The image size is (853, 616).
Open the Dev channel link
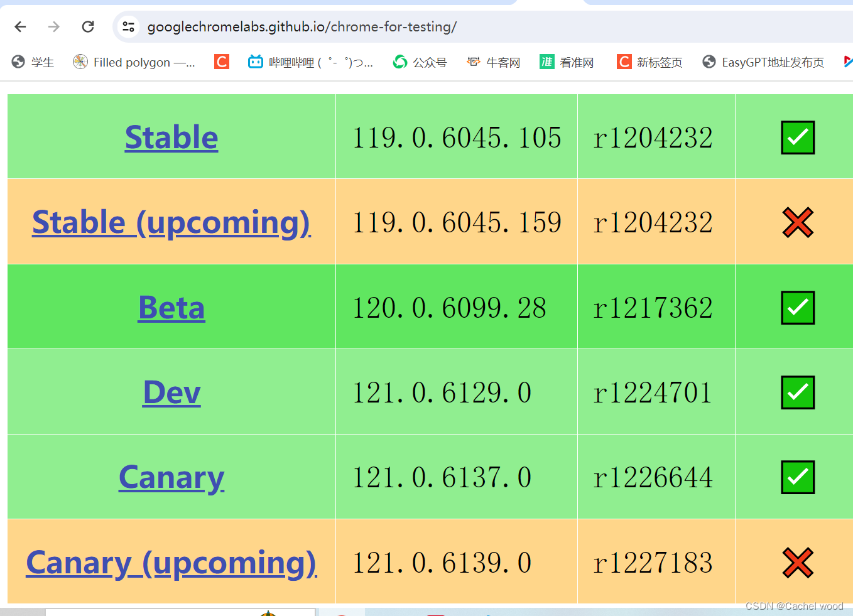(171, 392)
